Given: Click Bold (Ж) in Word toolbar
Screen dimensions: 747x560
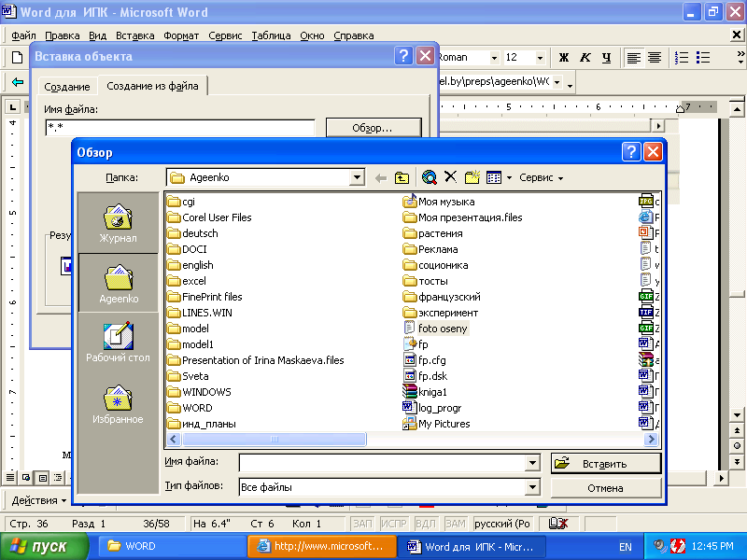Looking at the screenshot, I should [564, 58].
